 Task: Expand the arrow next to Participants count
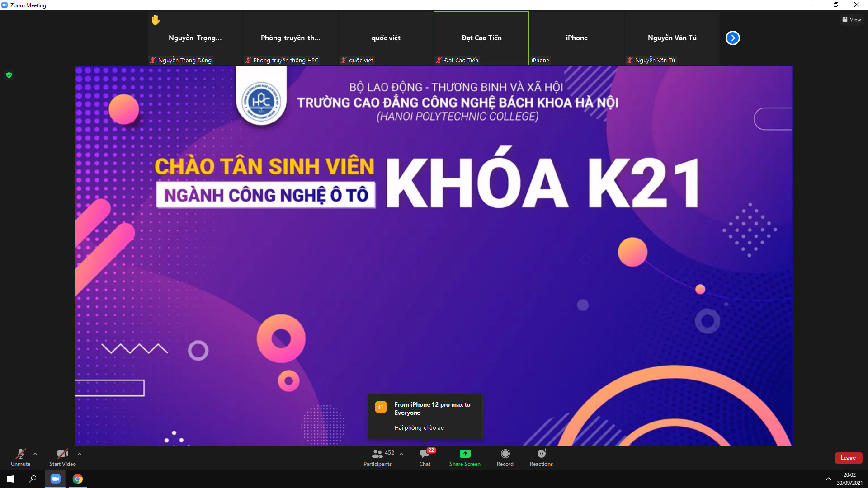pyautogui.click(x=401, y=454)
